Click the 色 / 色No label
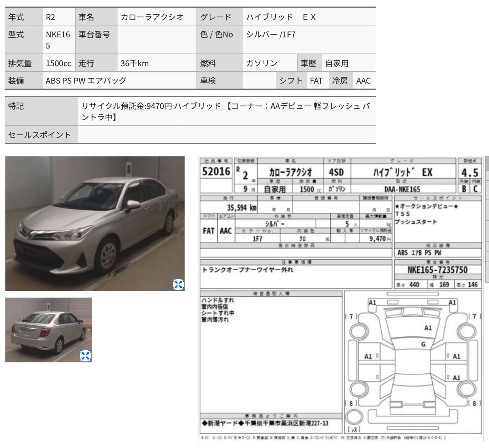The width and height of the screenshot is (489, 448). tap(217, 35)
